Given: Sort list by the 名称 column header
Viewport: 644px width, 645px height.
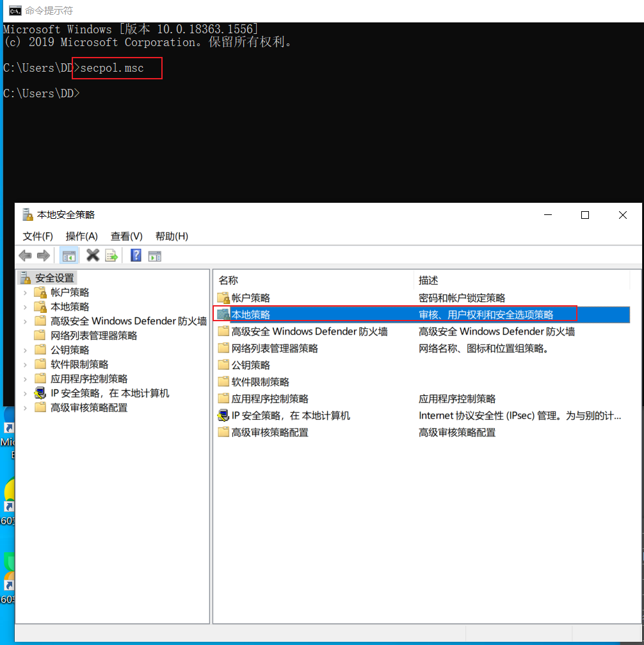Looking at the screenshot, I should point(314,280).
